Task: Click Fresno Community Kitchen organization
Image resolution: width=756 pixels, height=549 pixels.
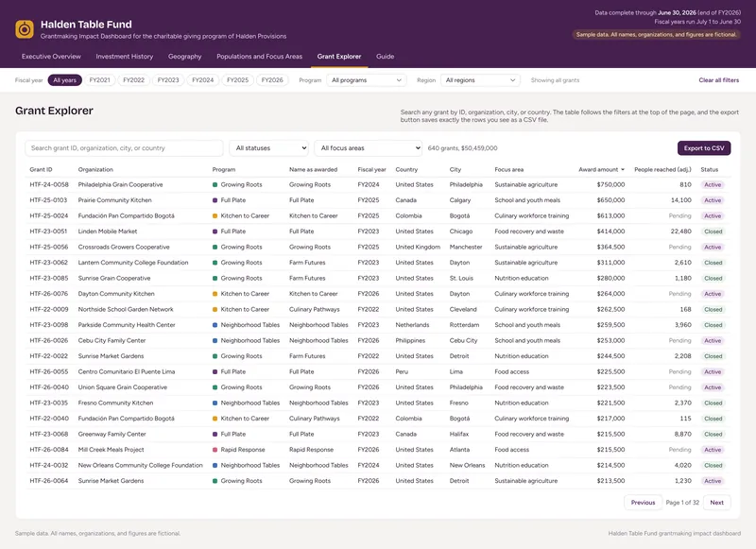Action: click(115, 403)
